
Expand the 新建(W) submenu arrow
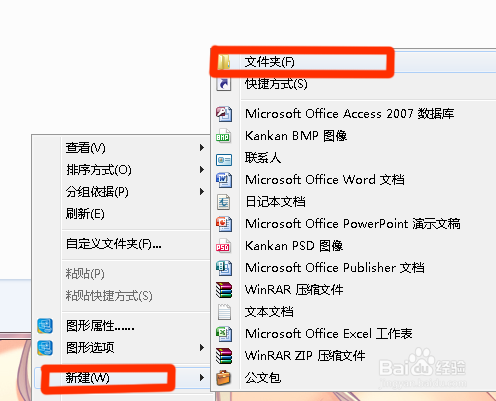[x=201, y=378]
